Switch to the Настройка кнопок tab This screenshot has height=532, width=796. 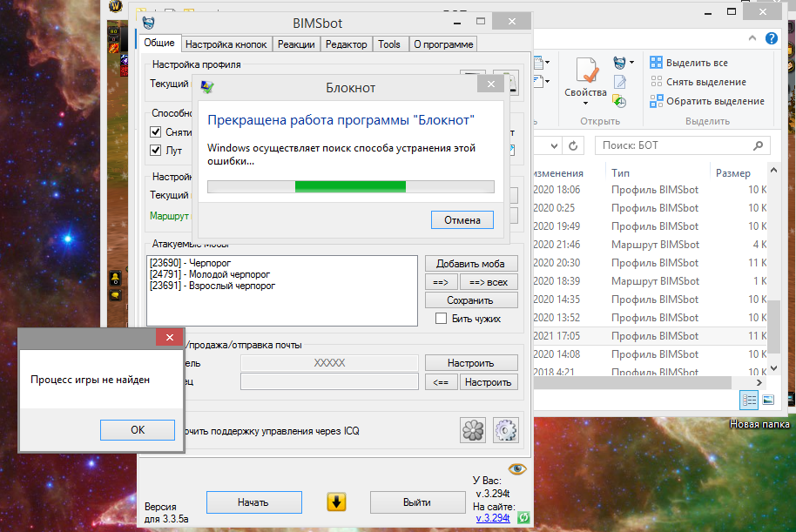226,44
